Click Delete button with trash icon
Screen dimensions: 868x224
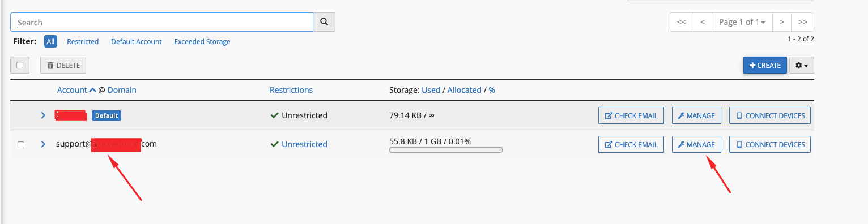(63, 66)
